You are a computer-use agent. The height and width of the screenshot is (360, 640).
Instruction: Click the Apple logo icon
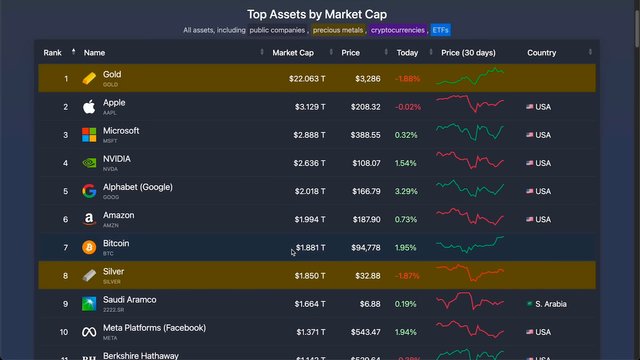pos(89,107)
